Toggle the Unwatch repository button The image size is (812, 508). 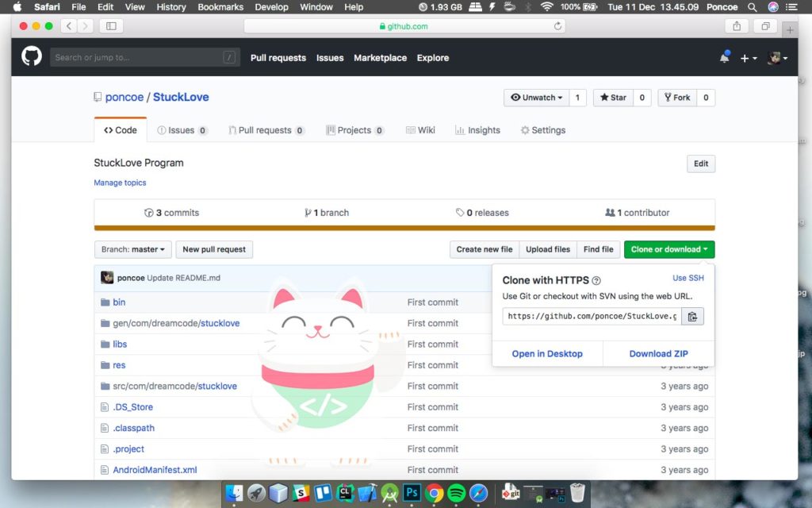point(536,98)
